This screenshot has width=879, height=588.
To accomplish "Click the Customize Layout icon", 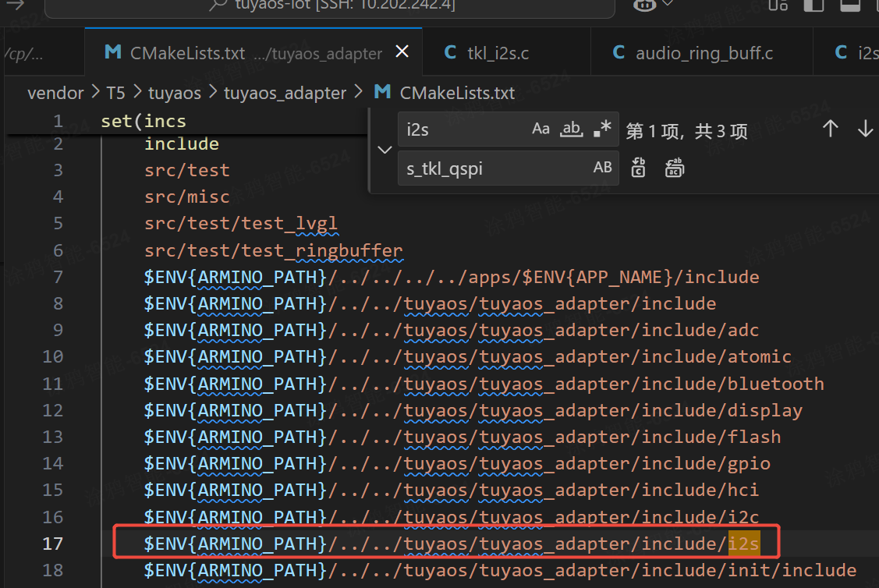I will pyautogui.click(x=778, y=5).
